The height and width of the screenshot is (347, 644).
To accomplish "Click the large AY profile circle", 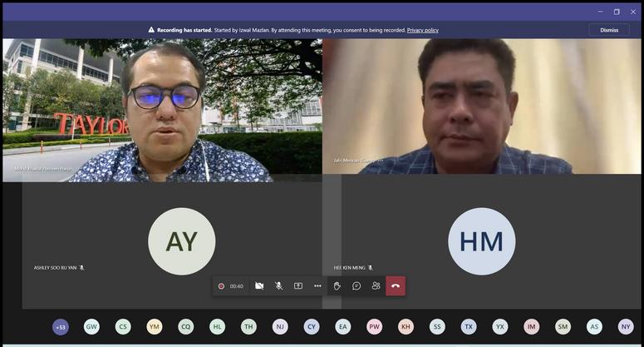I will tap(181, 241).
